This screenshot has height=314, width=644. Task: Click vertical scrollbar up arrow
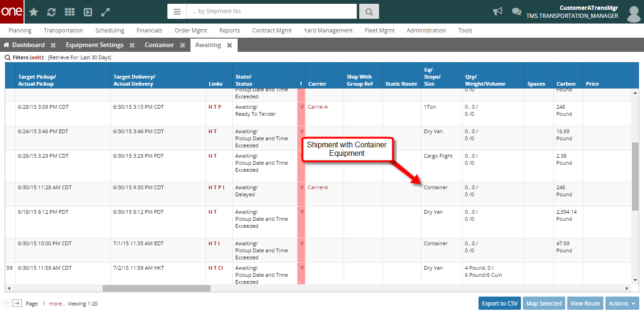point(635,92)
